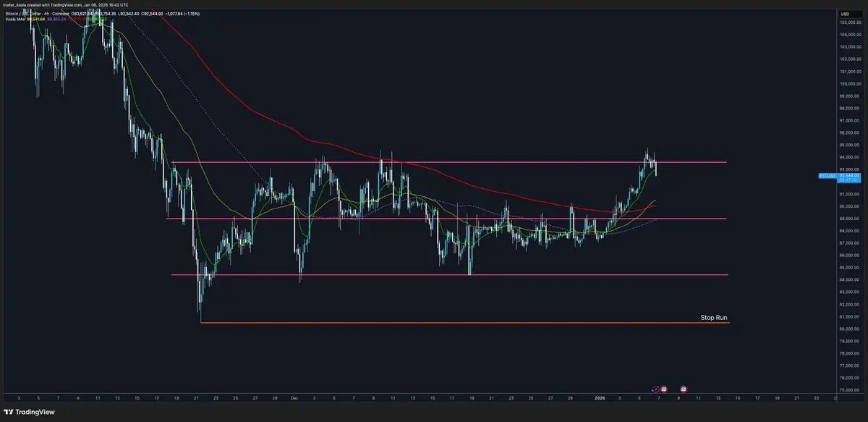Click the 105,000.00 price axis label
This screenshot has width=868, height=422.
[x=849, y=22]
